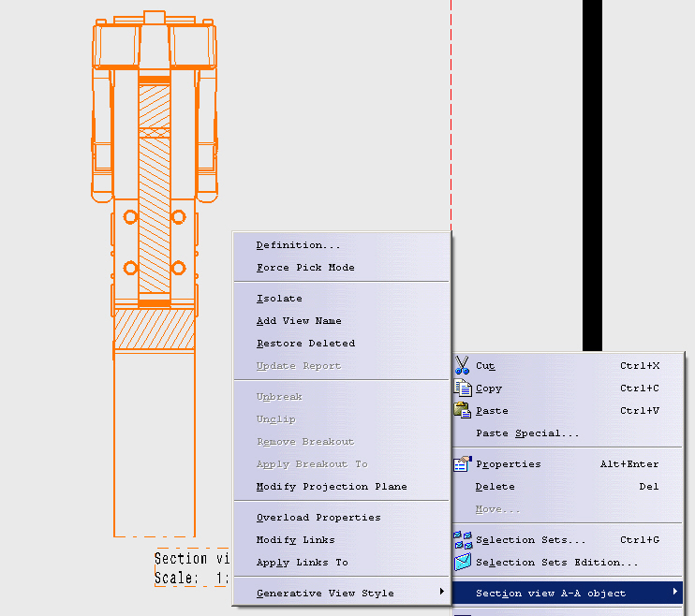Select Isolate in the submenu
This screenshot has height=616, width=695.
[279, 299]
